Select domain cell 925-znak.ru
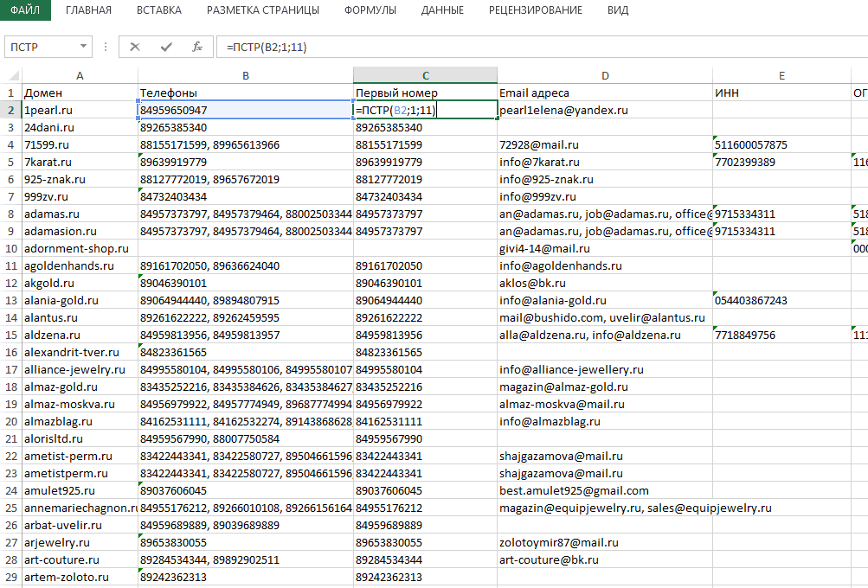868x588 pixels. (80, 179)
